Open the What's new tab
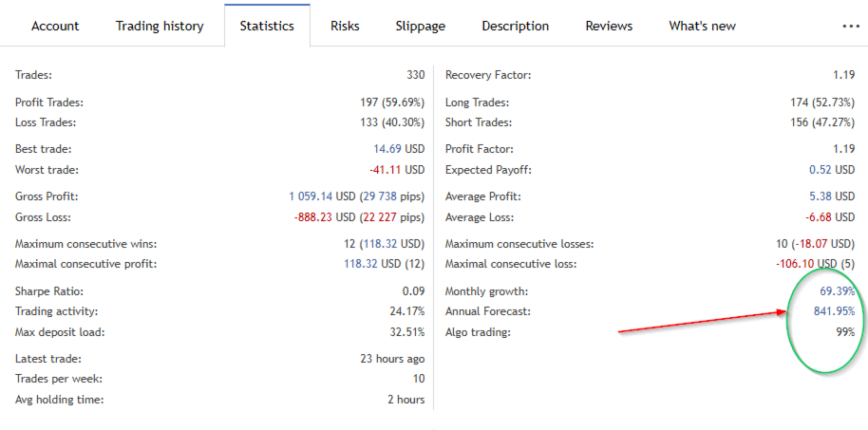868x430 pixels. [x=702, y=26]
